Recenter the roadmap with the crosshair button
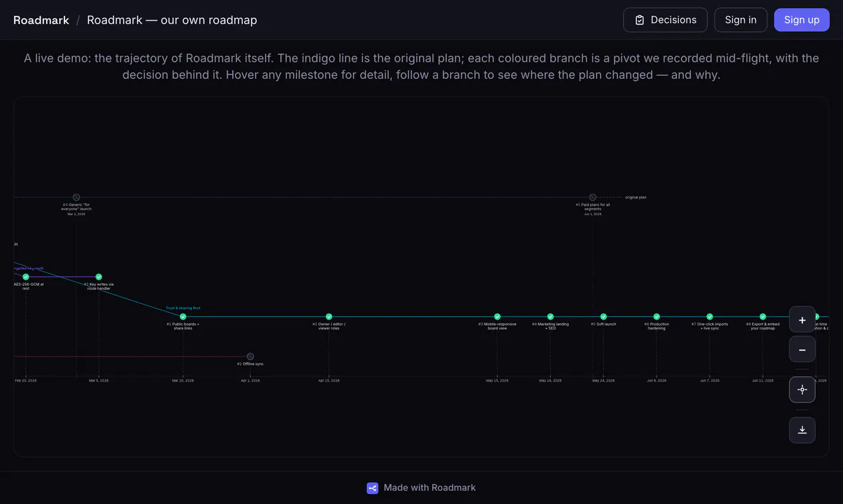The height and width of the screenshot is (504, 843). (x=802, y=389)
